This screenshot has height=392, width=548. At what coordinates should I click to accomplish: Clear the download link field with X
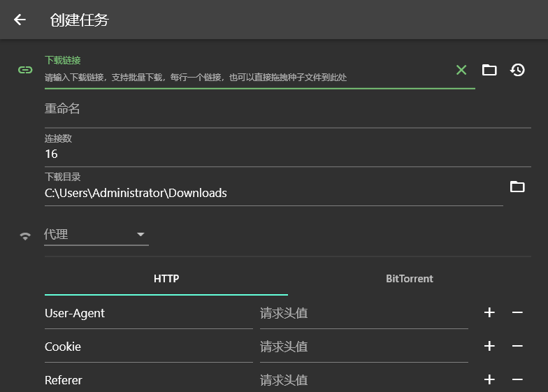(461, 70)
